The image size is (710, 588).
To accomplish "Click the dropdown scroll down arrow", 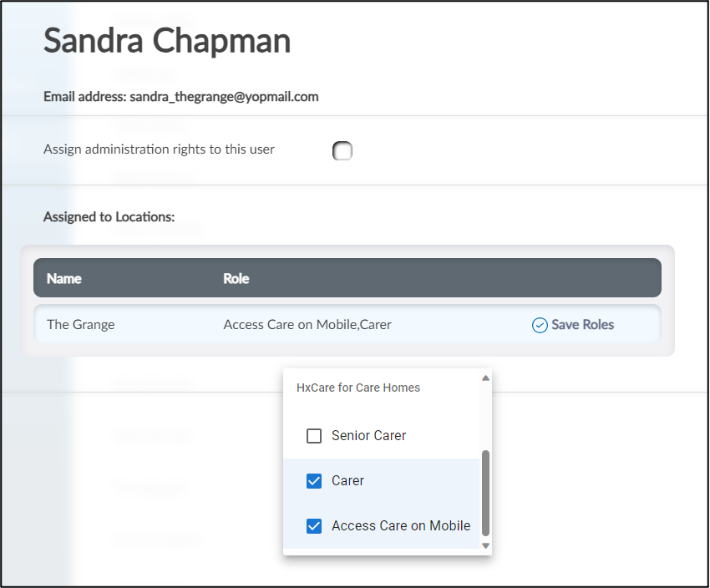I will 485,545.
